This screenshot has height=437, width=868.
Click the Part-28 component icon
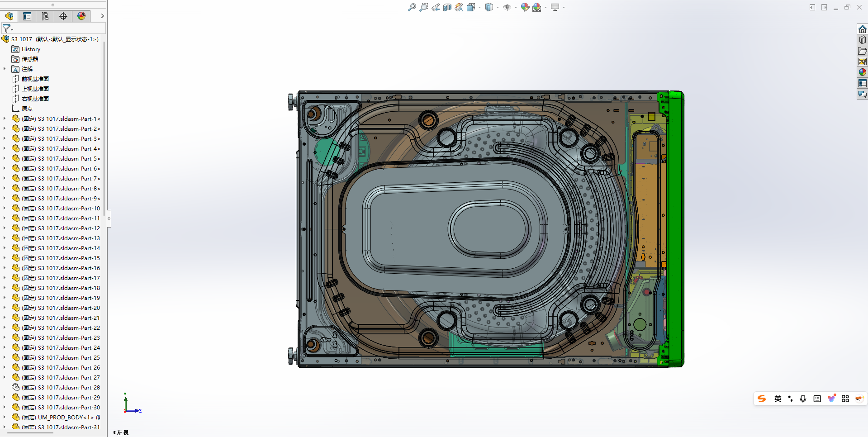[x=15, y=387]
